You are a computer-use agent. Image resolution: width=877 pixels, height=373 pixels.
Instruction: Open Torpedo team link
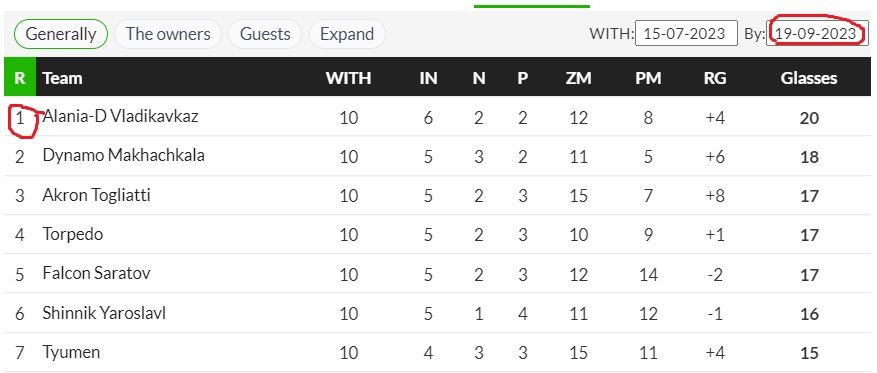[73, 233]
